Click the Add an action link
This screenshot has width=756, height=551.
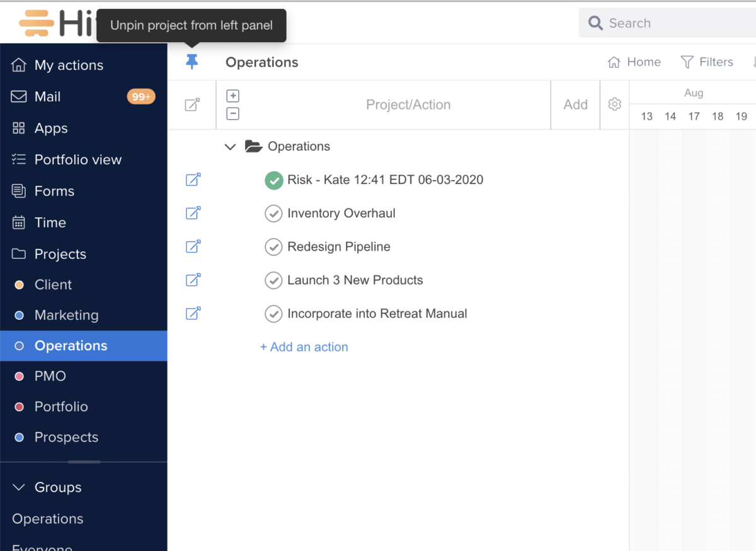coord(304,347)
